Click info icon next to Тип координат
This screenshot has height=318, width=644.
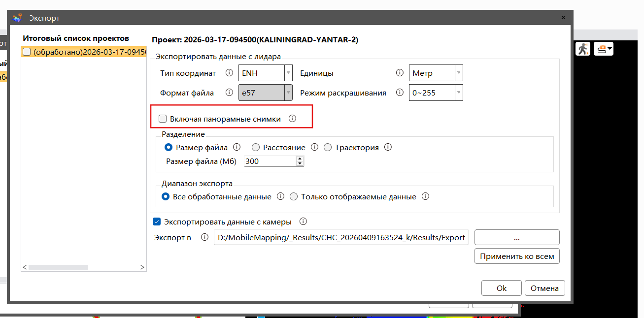click(229, 73)
